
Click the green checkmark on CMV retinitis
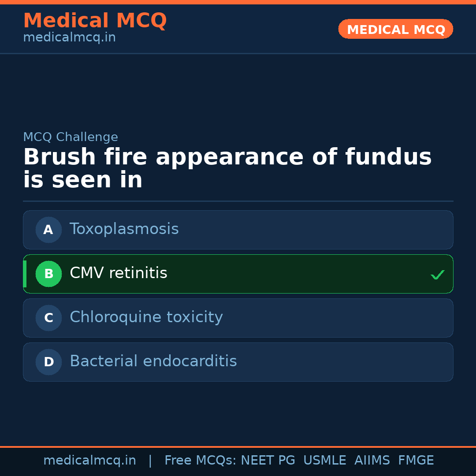click(x=437, y=275)
